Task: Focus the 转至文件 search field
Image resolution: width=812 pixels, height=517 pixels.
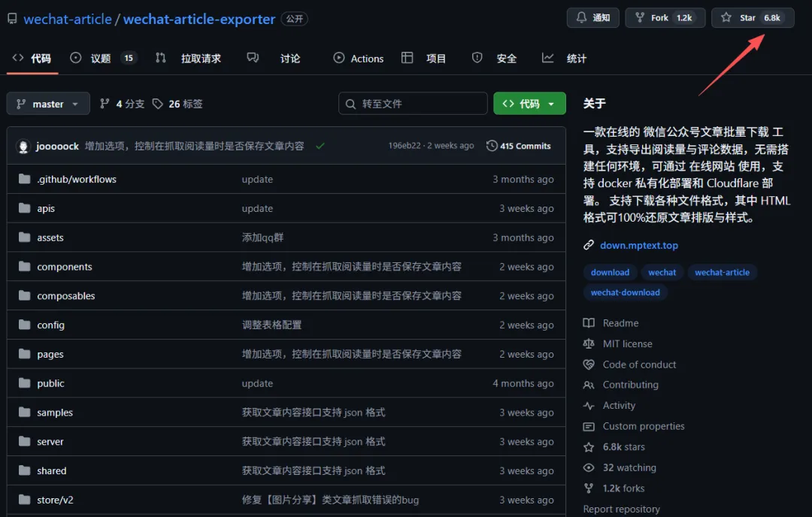Action: coord(413,104)
